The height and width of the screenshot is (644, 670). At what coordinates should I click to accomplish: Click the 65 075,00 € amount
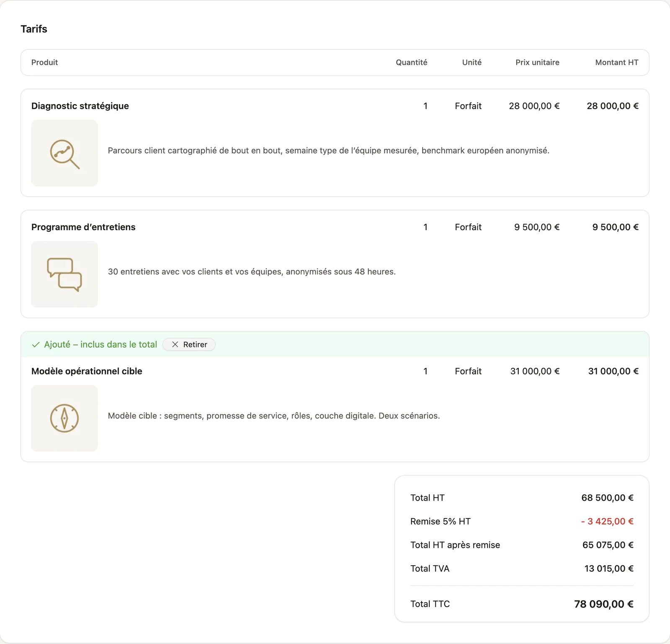[608, 545]
